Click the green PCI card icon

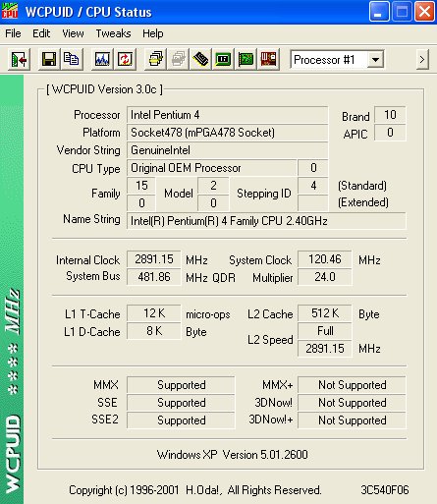coord(246,60)
